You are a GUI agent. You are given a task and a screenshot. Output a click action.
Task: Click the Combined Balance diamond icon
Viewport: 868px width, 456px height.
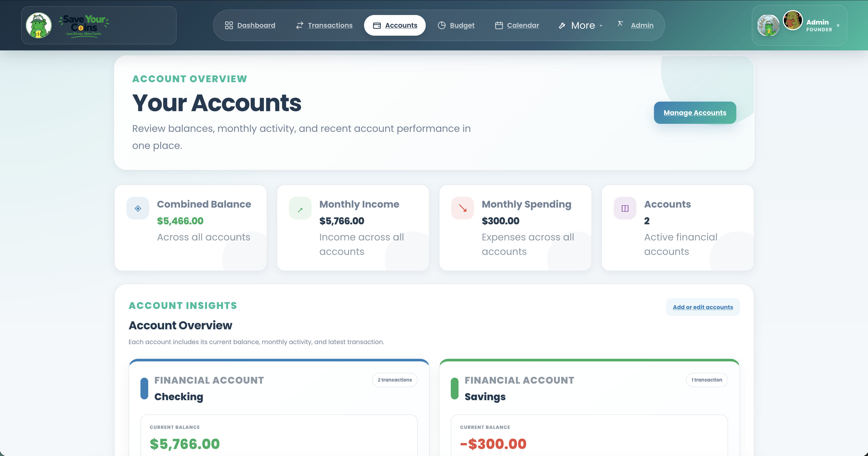[138, 208]
